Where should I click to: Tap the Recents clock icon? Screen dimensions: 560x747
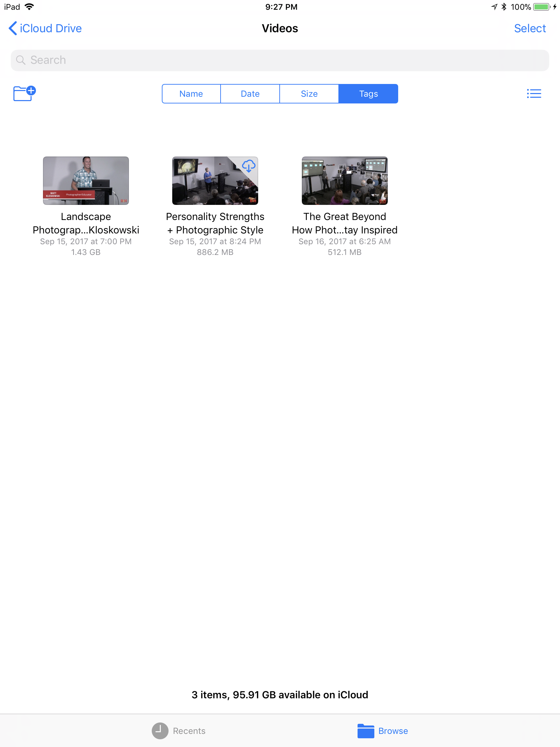point(160,731)
